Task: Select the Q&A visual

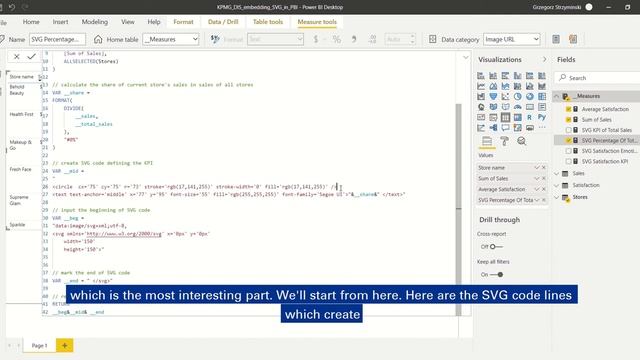Action: point(505,128)
